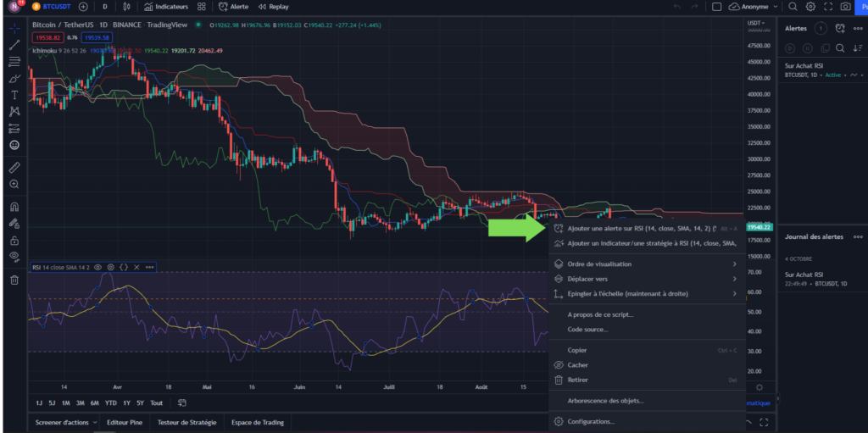Select Cacher in context menu
The height and width of the screenshot is (433, 868).
tap(647, 365)
